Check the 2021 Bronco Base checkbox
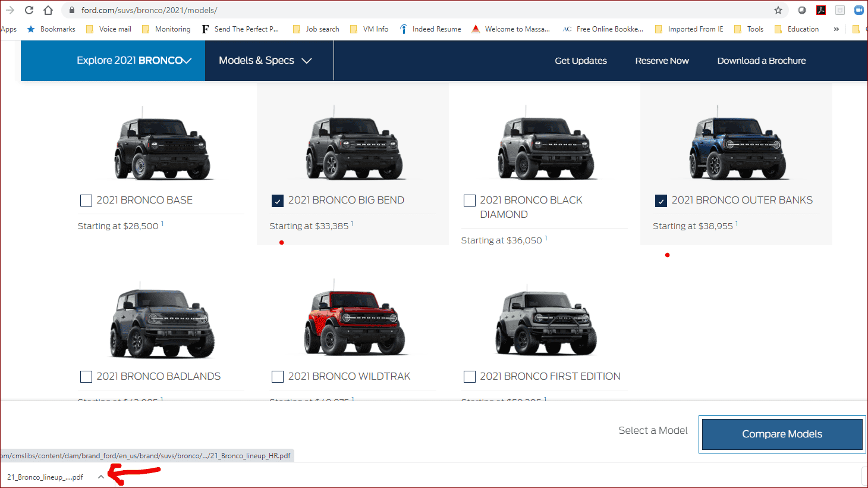The height and width of the screenshot is (488, 868). click(86, 201)
